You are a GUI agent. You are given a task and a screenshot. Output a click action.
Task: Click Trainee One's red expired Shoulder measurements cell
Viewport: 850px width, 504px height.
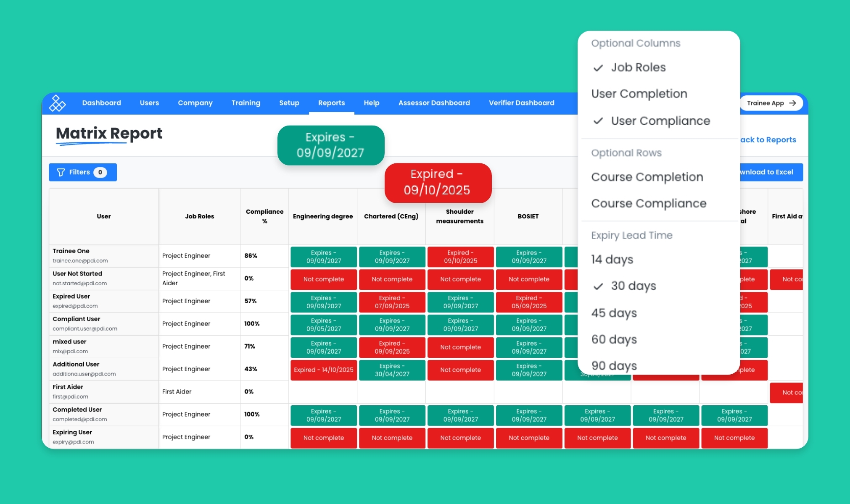click(460, 257)
